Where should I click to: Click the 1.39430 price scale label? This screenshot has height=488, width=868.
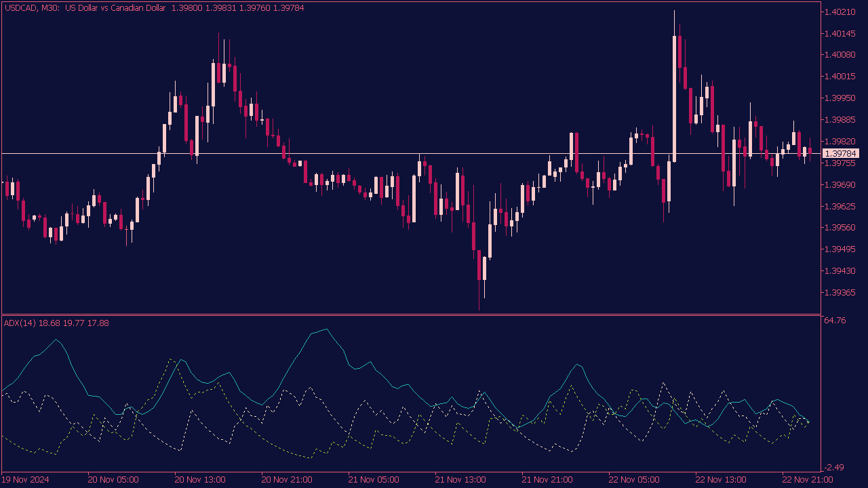pos(839,270)
